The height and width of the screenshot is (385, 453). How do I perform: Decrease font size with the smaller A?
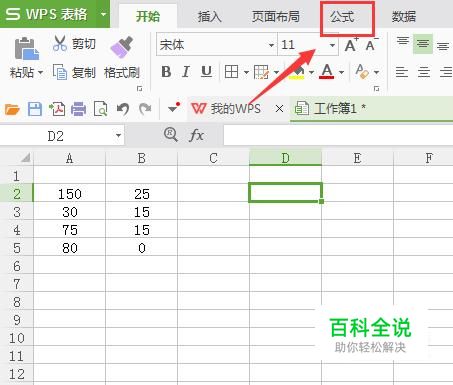(371, 45)
